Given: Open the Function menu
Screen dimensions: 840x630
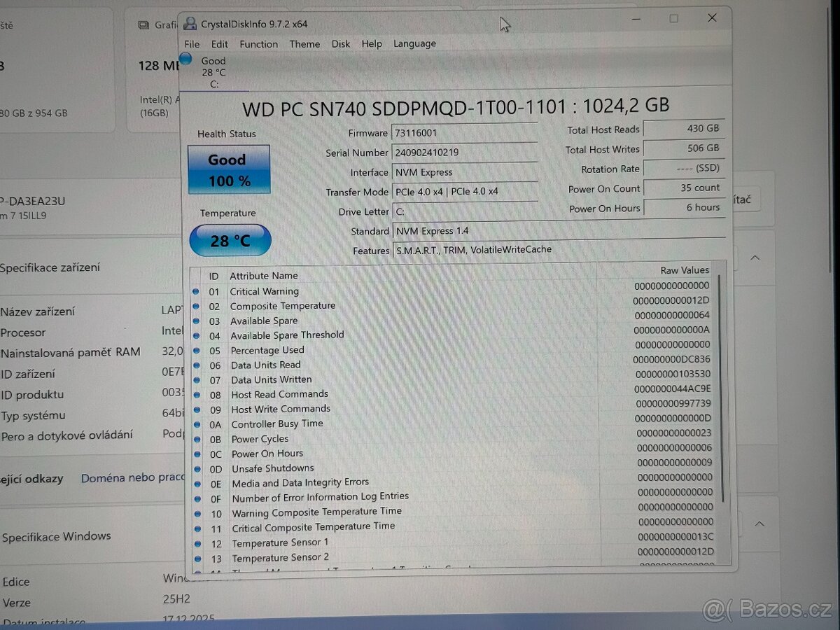Looking at the screenshot, I should 259,43.
